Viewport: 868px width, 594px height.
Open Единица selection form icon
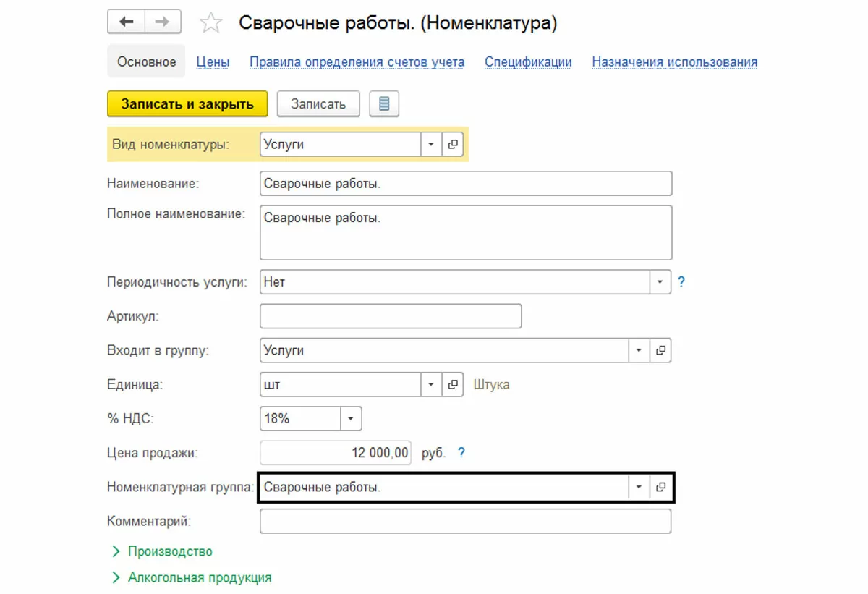pos(453,385)
